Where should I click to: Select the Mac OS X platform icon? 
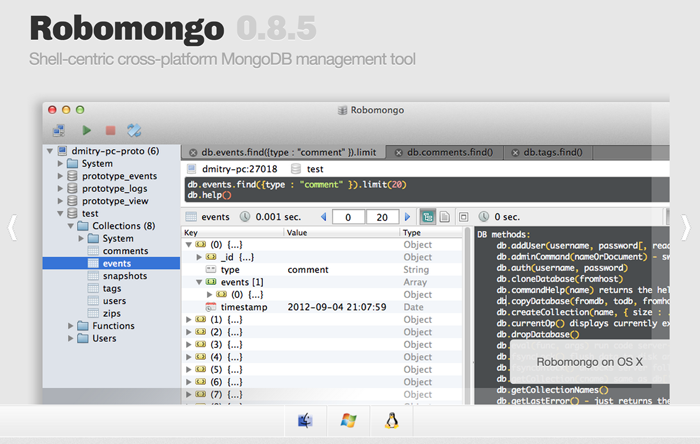pos(305,420)
